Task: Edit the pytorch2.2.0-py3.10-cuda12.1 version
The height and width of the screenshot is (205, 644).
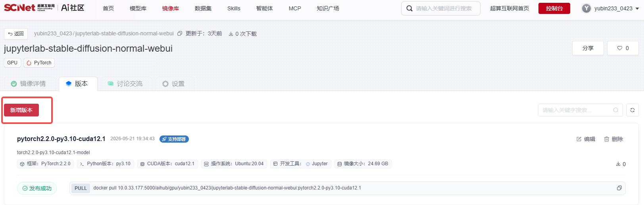Action: coord(586,139)
